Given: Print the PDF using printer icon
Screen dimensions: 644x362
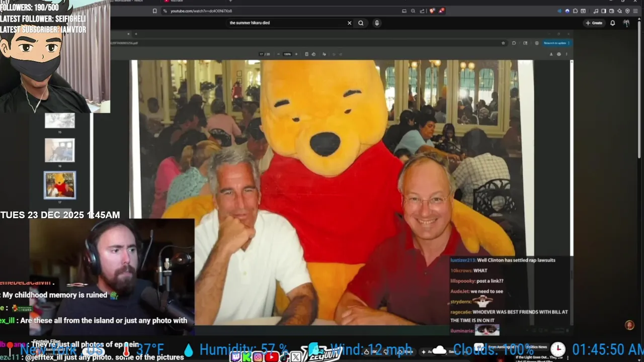Looking at the screenshot, I should (558, 54).
